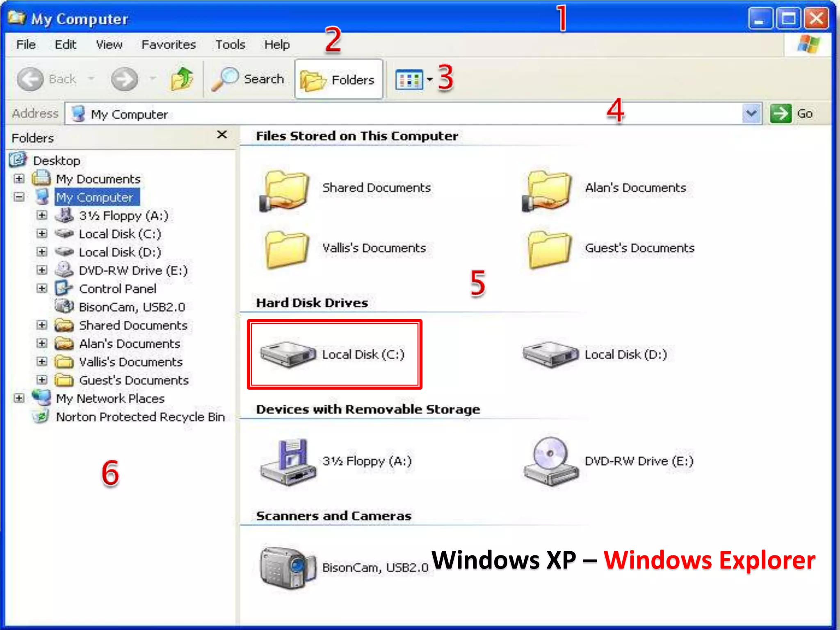Viewport: 840px width, 630px height.
Task: Select Local Disk (C:) drive icon
Action: pos(288,354)
